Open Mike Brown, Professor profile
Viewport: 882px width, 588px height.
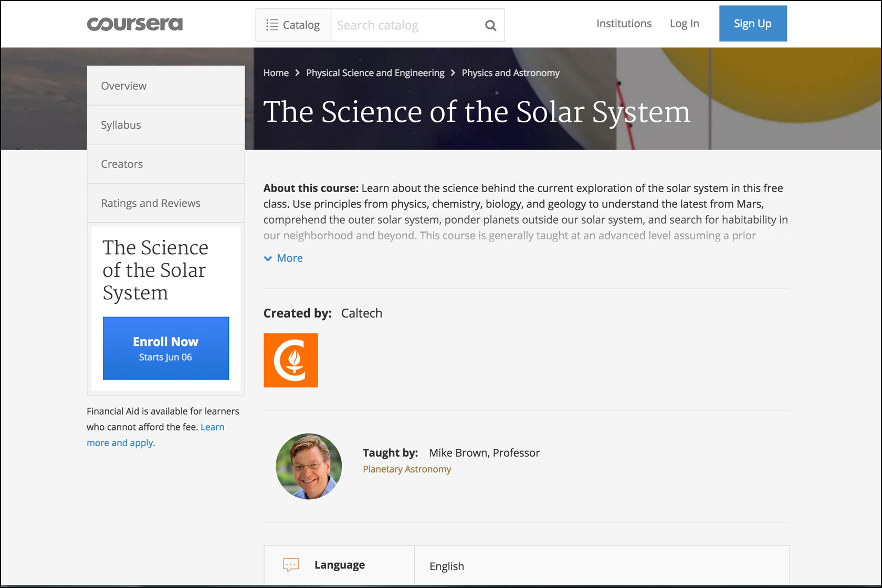coord(484,453)
